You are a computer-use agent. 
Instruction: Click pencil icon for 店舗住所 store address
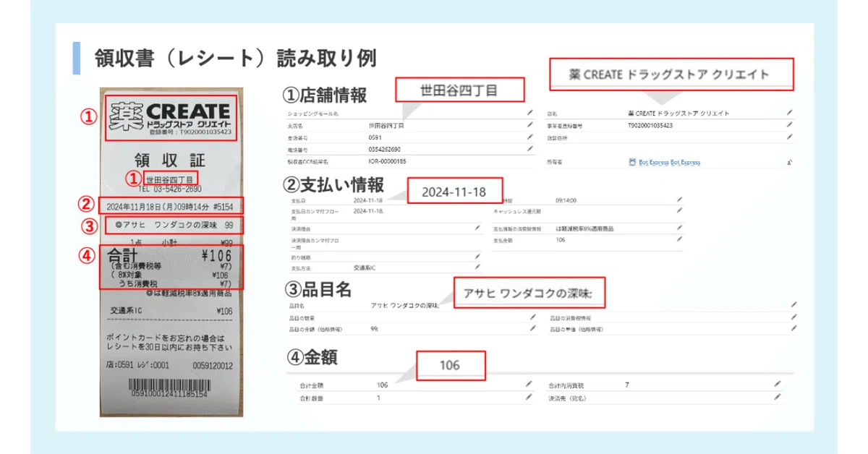pos(789,137)
